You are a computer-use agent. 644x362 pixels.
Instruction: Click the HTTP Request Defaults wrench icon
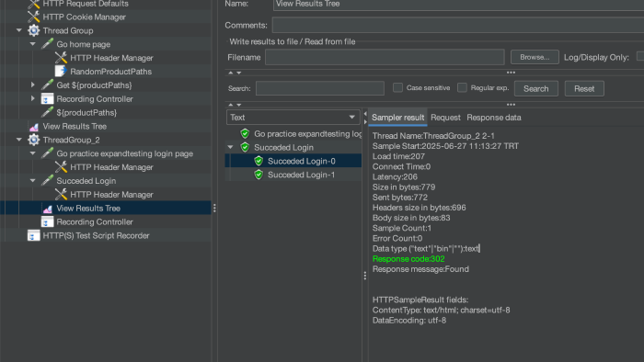(34, 4)
